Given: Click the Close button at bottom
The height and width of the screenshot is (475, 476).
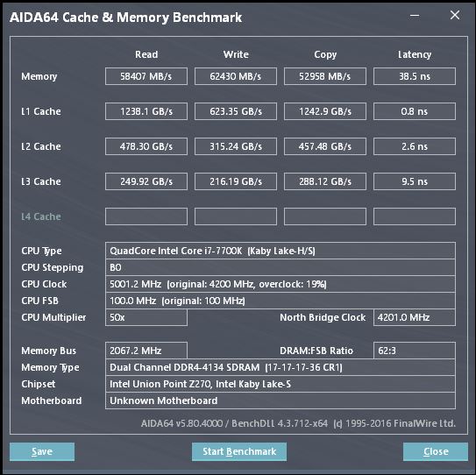Looking at the screenshot, I should click(436, 451).
